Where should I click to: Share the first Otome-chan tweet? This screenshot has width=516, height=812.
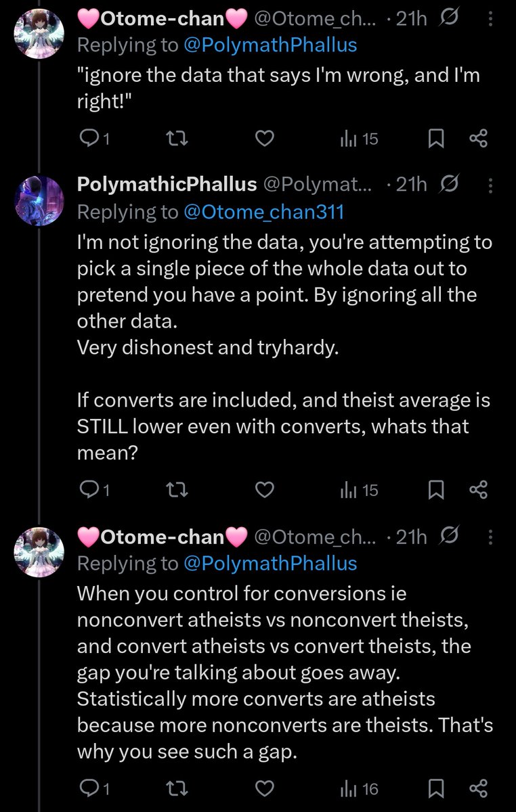tap(478, 139)
